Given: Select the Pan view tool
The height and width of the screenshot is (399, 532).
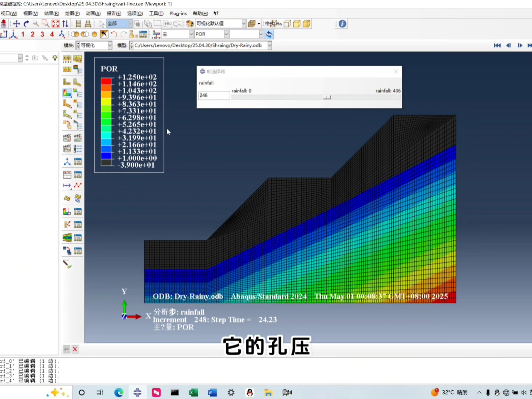Looking at the screenshot, I should pos(16,24).
